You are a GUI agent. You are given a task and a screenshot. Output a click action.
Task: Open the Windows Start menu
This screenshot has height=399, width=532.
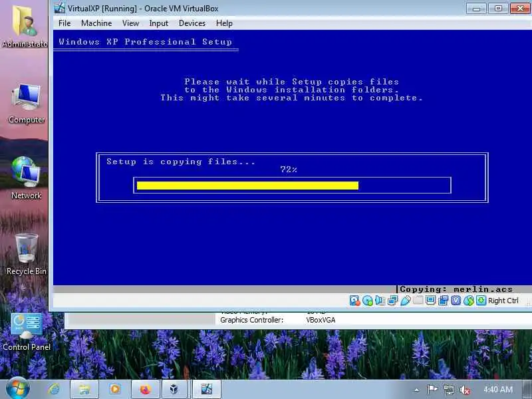(18, 389)
